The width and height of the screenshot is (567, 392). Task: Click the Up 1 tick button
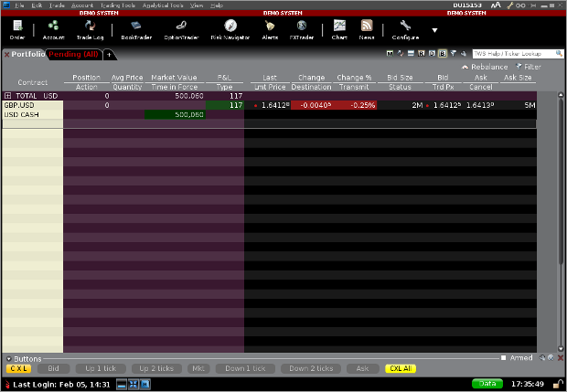[x=101, y=368]
